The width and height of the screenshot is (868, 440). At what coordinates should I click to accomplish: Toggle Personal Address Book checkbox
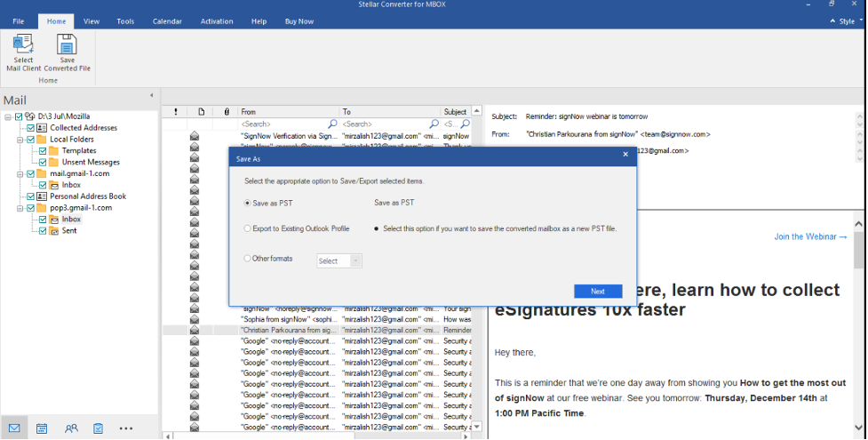[x=31, y=196]
